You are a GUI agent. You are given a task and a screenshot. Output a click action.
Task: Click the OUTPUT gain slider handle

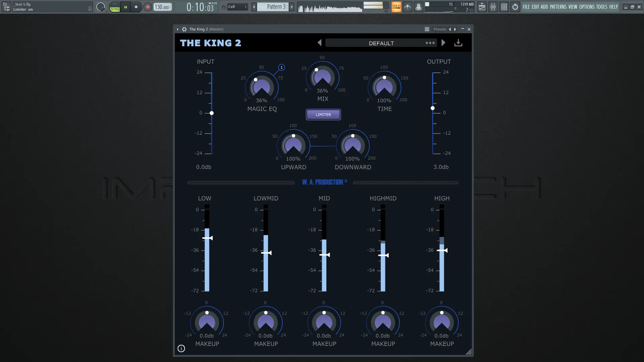click(x=433, y=108)
